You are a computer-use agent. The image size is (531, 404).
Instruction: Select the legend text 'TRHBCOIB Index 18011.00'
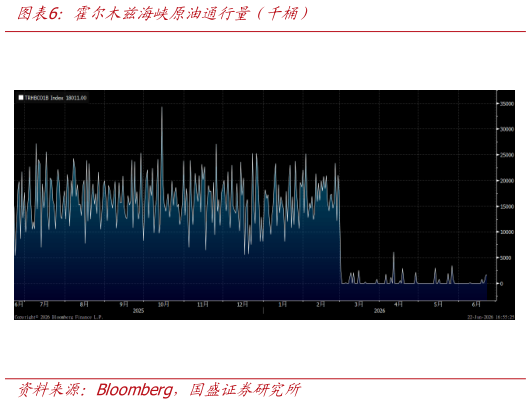coord(56,98)
